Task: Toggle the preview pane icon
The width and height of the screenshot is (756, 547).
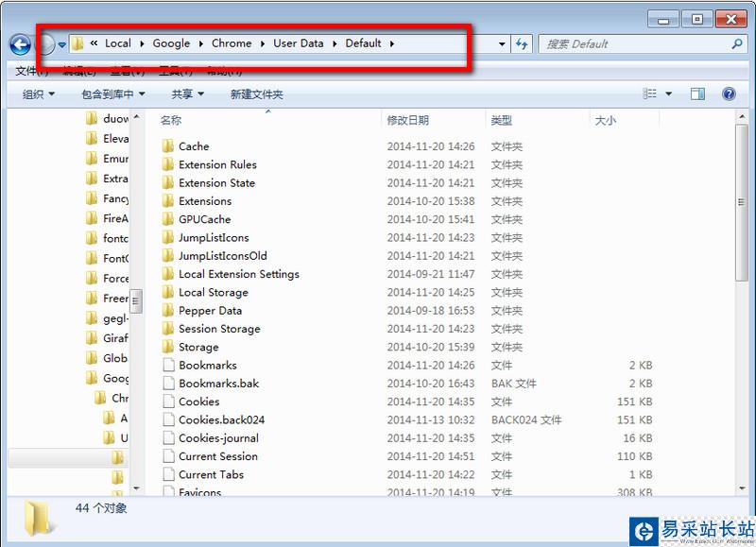Action: (697, 94)
